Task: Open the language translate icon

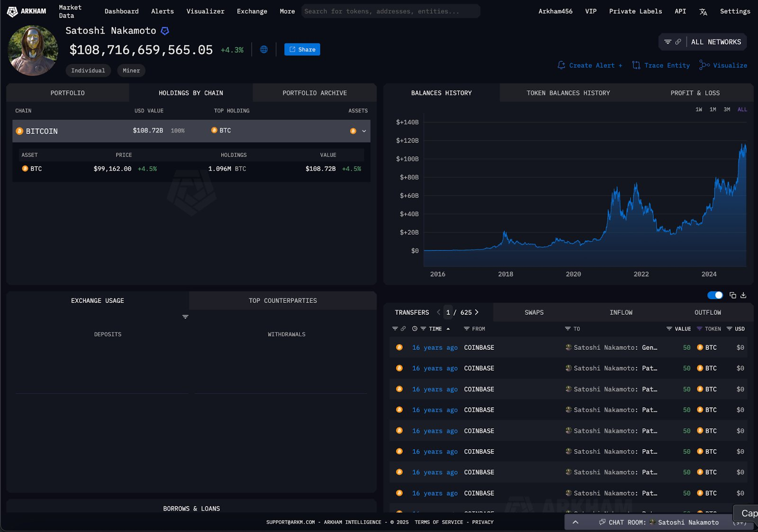Action: pyautogui.click(x=703, y=12)
